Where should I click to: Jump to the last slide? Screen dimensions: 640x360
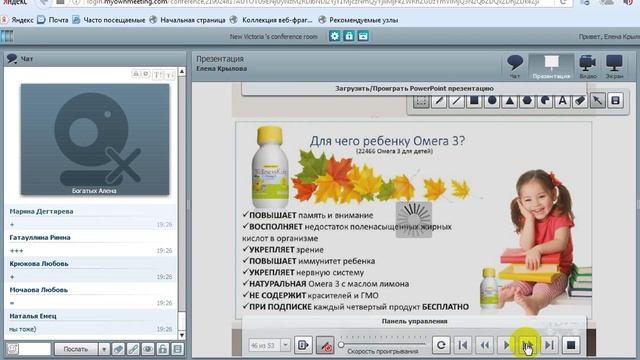click(549, 345)
